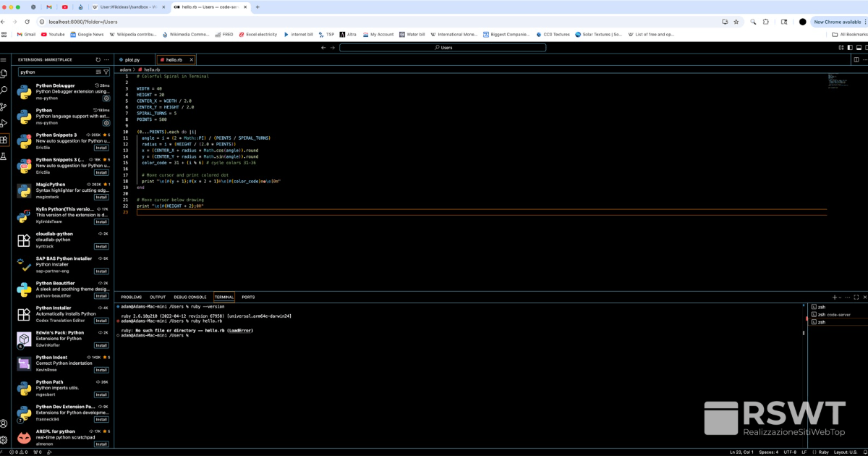Screen dimensions: 868x456
Task: Close the hello.rb editor tab
Action: pos(191,59)
